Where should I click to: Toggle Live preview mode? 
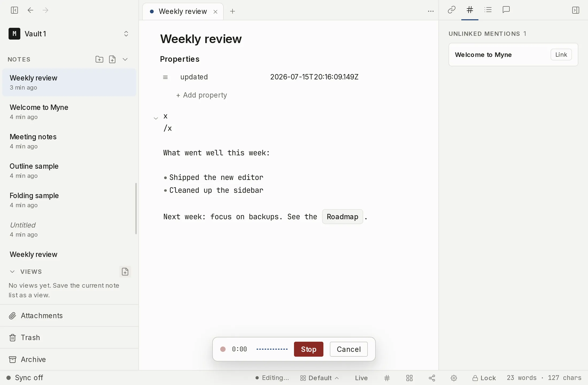pos(361,378)
